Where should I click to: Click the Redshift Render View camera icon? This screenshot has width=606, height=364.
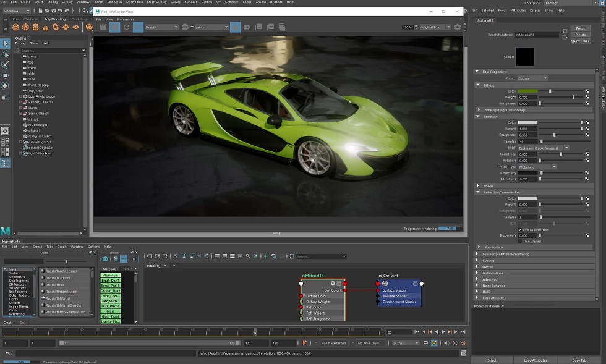pyautogui.click(x=247, y=27)
